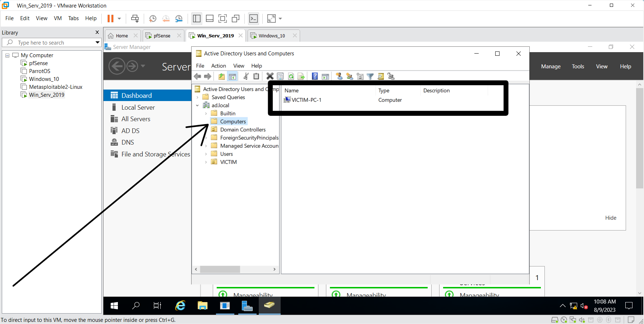Click the Back arrow in ADUC toolbar
The width and height of the screenshot is (644, 324).
[x=197, y=76]
